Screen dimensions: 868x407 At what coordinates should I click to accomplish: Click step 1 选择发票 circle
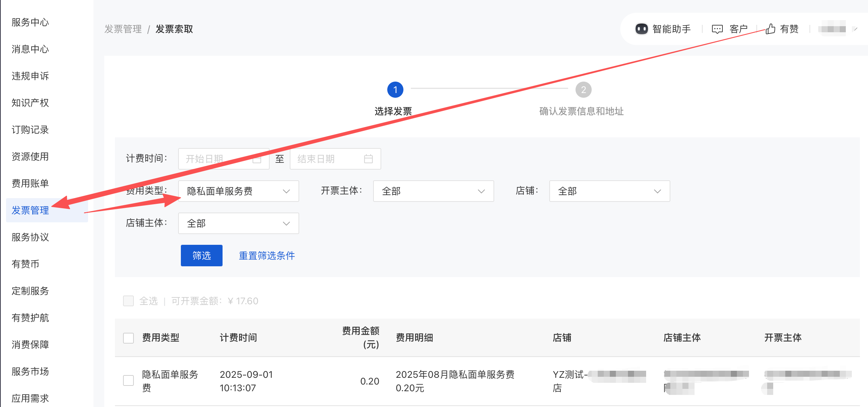coord(395,90)
